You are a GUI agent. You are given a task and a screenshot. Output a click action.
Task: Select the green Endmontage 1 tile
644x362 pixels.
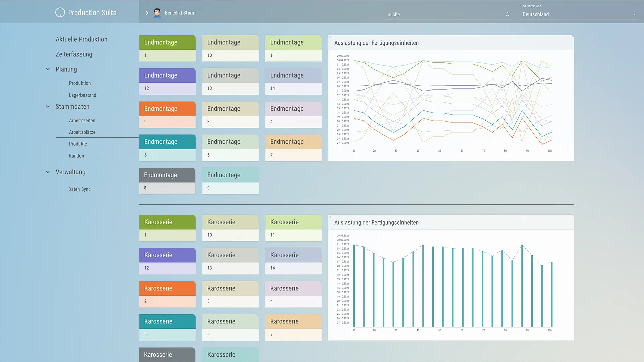[x=167, y=48]
